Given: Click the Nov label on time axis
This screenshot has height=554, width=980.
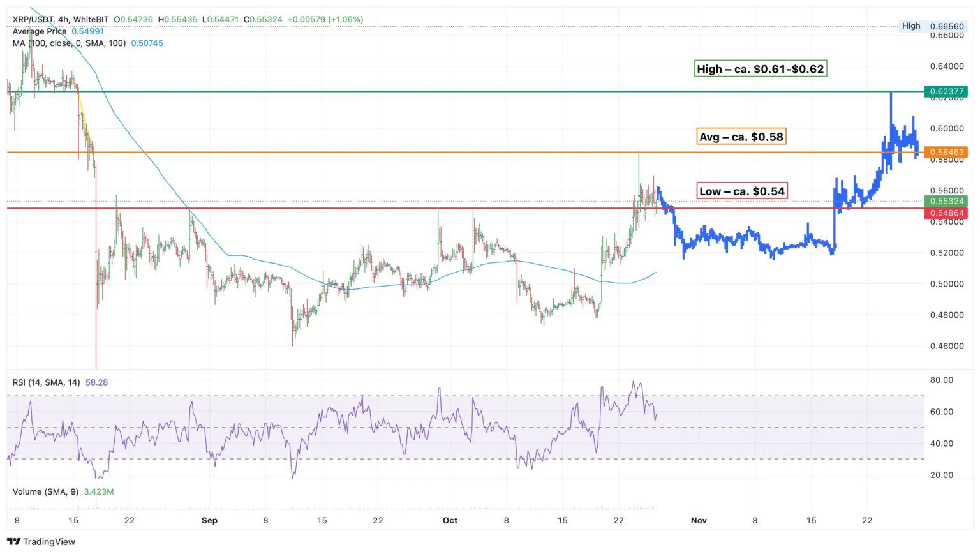Looking at the screenshot, I should pos(699,521).
